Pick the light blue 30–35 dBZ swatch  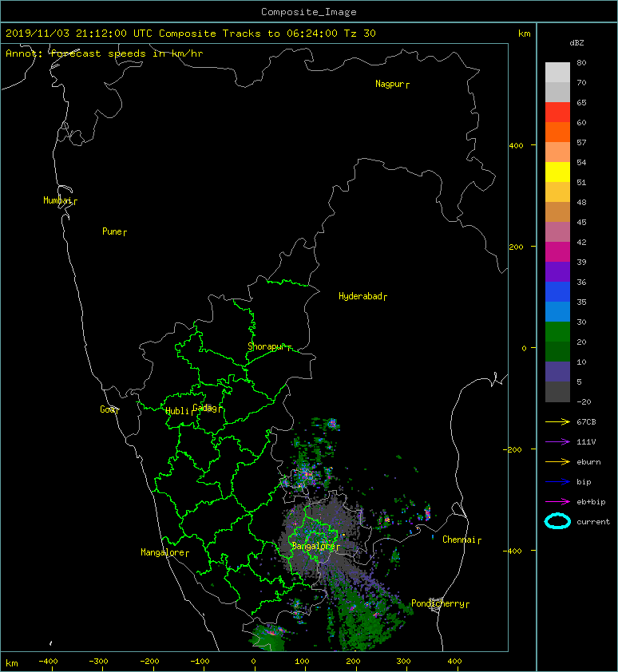coord(557,311)
